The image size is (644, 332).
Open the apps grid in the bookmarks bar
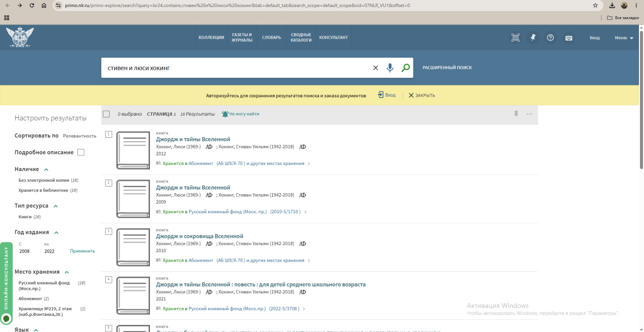point(7,17)
